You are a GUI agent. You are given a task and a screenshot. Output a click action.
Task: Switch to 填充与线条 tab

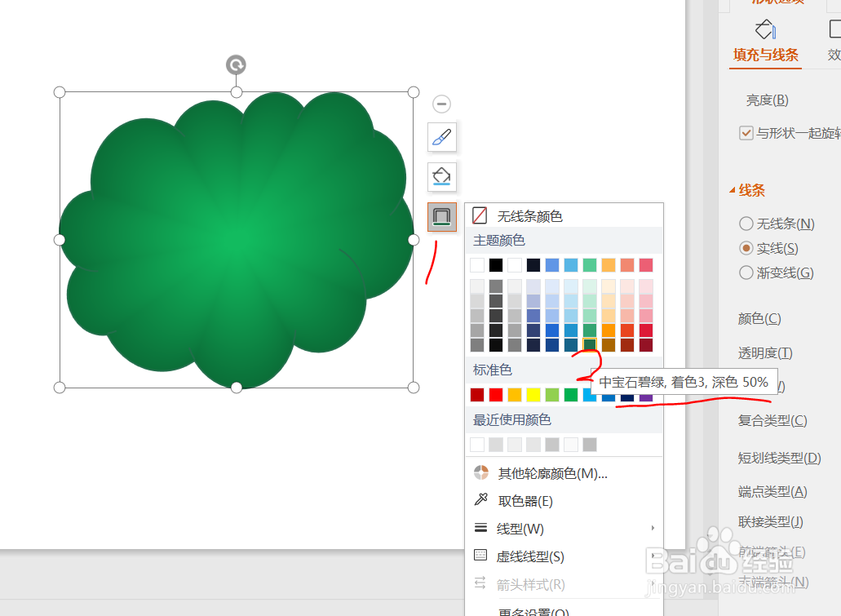(x=765, y=55)
